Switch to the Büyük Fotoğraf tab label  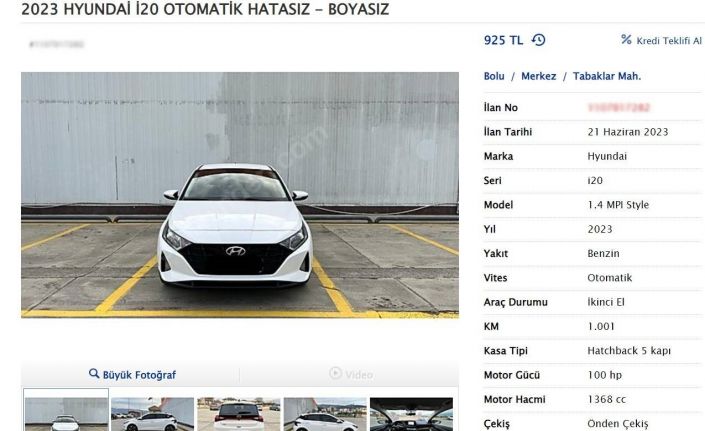click(139, 375)
